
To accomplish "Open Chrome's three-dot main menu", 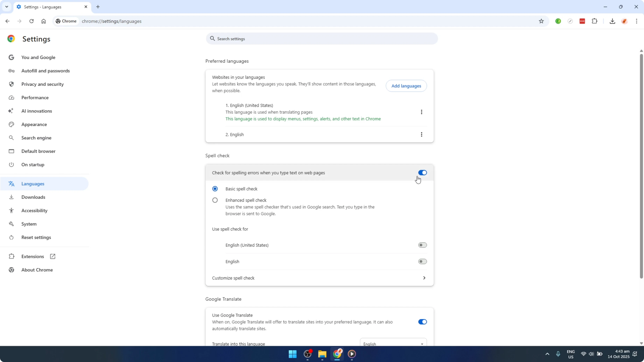I will click(636, 21).
